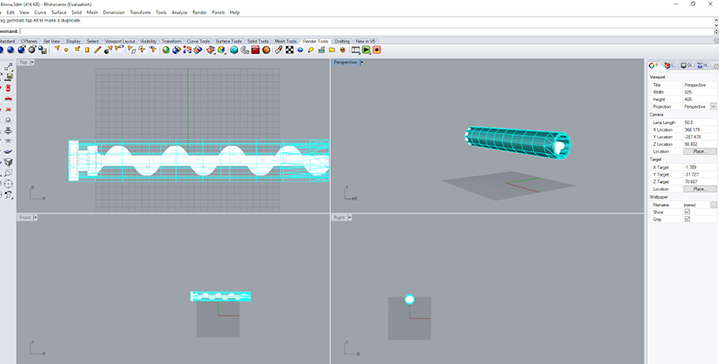The image size is (719, 364).
Task: Switch to the Display toolbar tab
Action: 73,41
